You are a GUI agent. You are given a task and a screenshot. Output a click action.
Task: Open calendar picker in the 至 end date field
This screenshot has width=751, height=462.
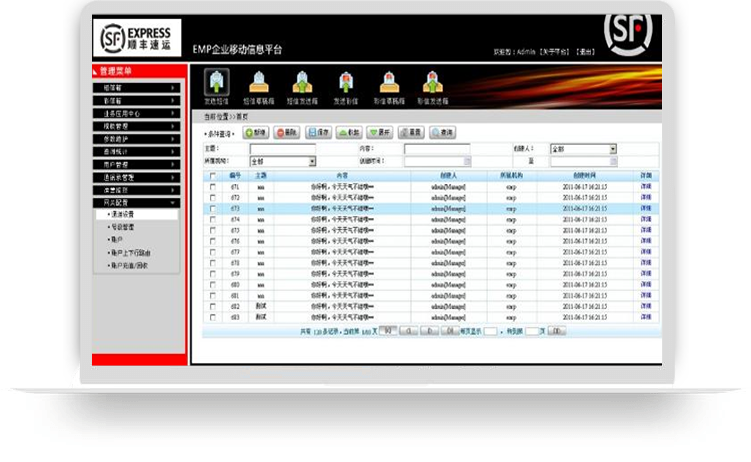pyautogui.click(x=614, y=162)
